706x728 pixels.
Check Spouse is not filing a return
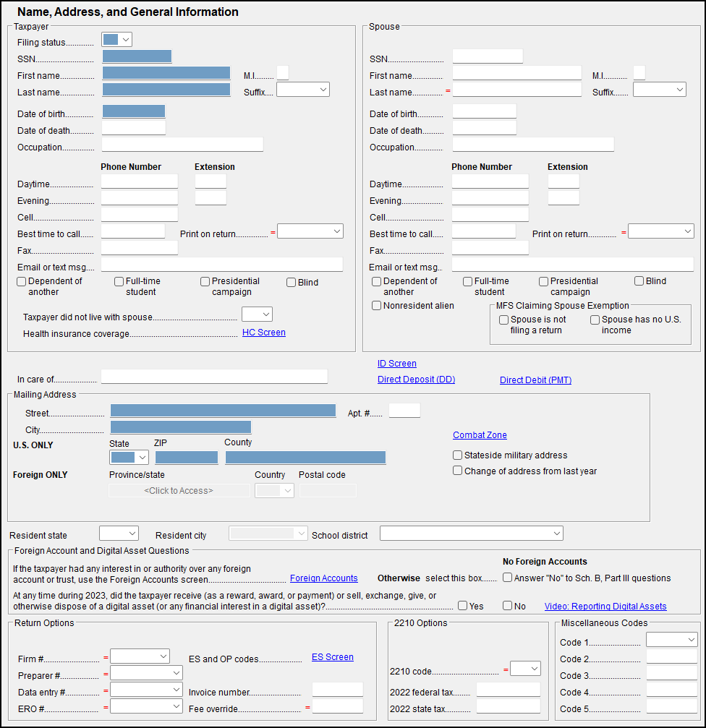pyautogui.click(x=503, y=320)
